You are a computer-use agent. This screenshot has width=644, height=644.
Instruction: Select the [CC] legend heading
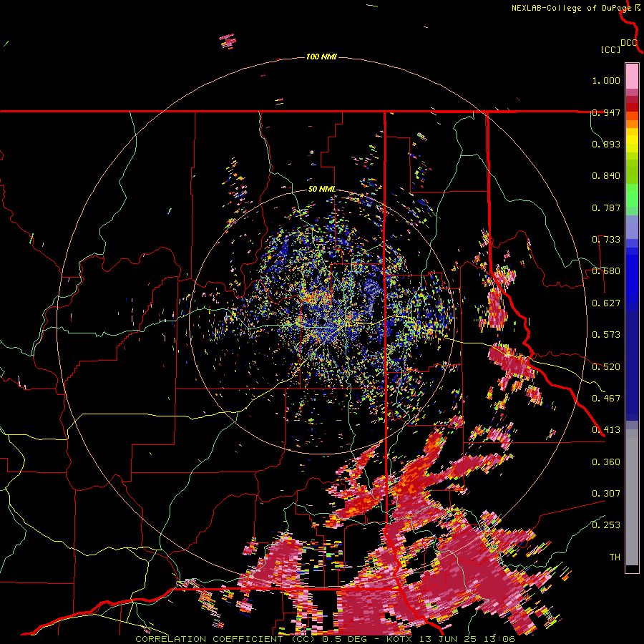point(610,49)
